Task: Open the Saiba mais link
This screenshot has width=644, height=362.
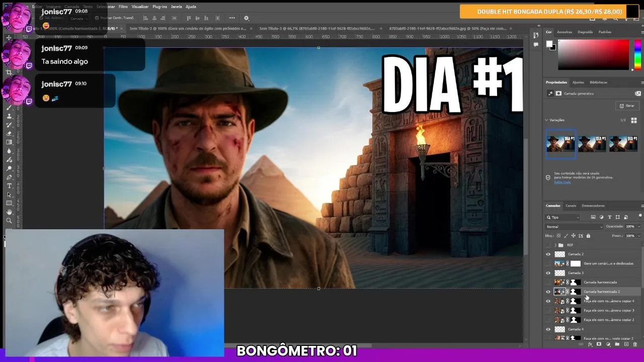Action: (562, 182)
